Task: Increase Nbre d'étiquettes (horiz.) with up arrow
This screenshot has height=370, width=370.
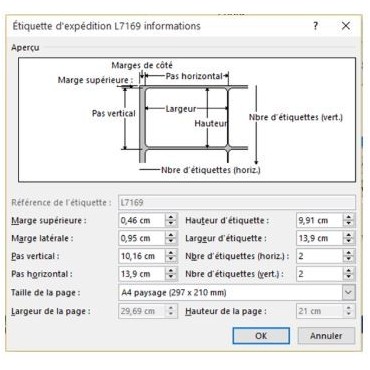Action: (x=349, y=253)
